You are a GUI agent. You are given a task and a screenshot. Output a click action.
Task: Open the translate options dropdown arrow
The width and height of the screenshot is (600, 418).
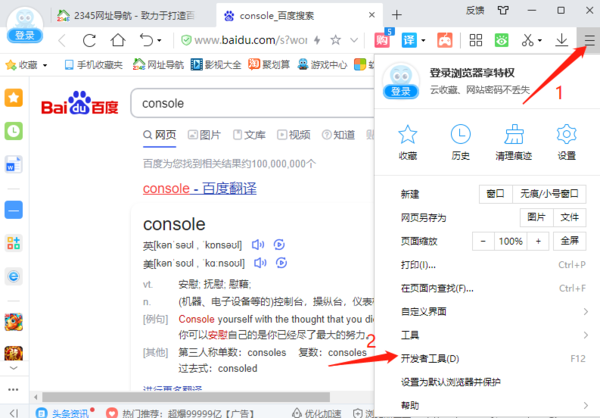click(x=423, y=40)
